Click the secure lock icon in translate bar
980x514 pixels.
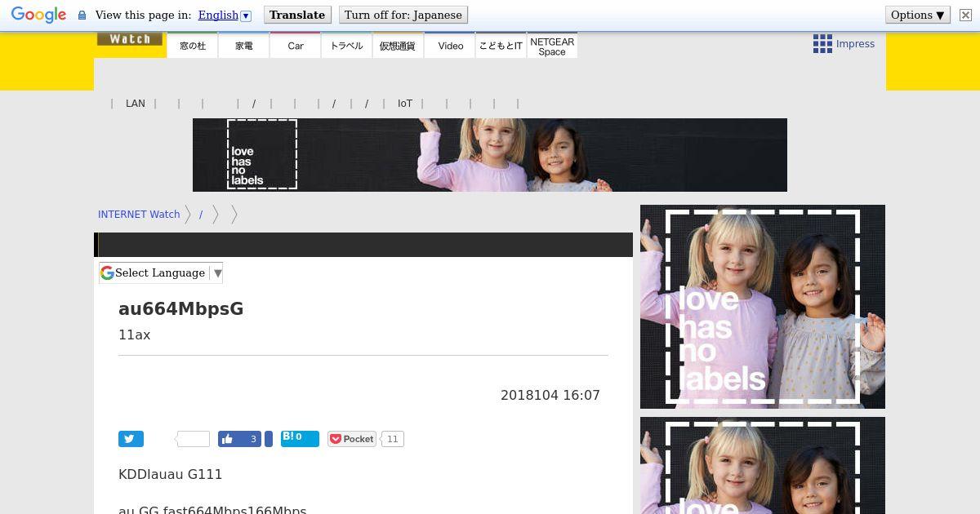tap(82, 16)
